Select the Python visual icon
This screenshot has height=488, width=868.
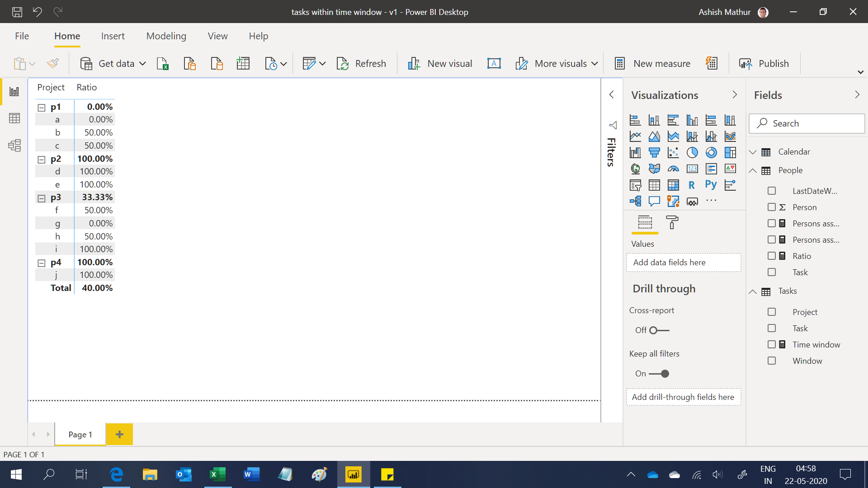point(711,185)
